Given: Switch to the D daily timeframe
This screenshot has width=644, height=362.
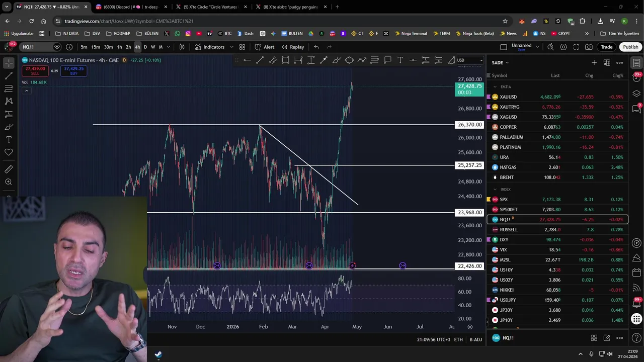Looking at the screenshot, I should click(145, 47).
